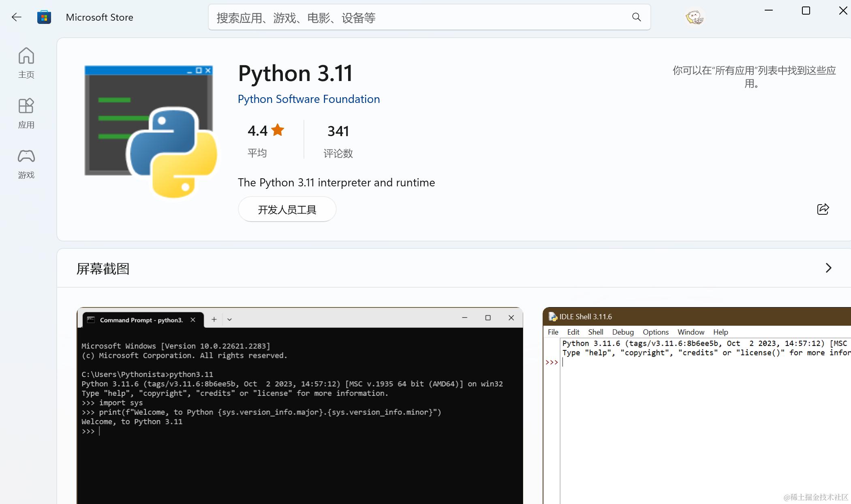Open Python Software Foundation publisher link
The width and height of the screenshot is (851, 504).
(x=309, y=99)
